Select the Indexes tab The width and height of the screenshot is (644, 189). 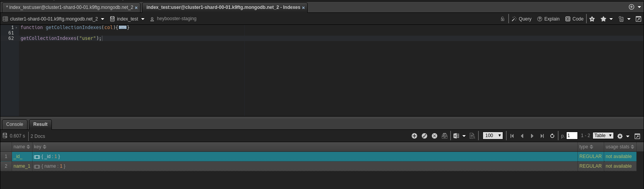point(223,7)
